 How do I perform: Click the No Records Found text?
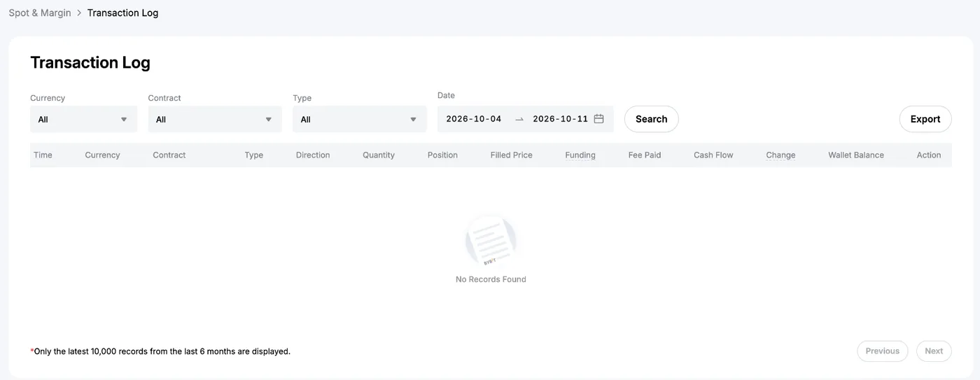coord(491,279)
